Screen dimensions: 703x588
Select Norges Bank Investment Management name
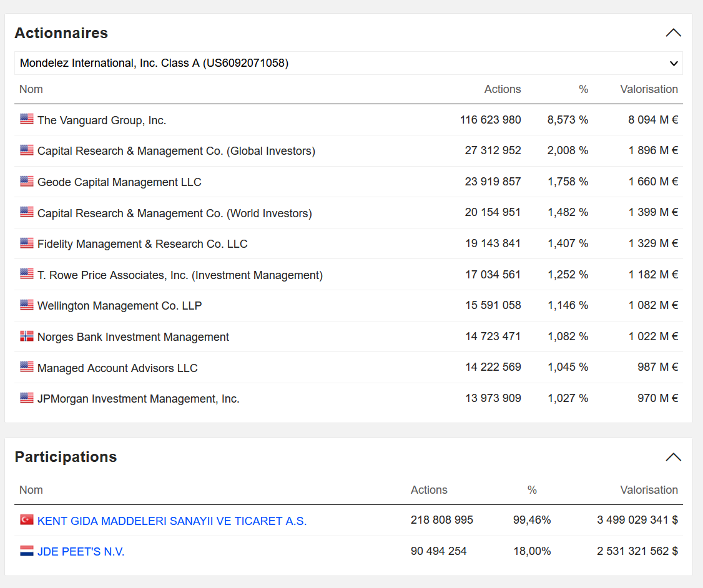[x=133, y=336]
